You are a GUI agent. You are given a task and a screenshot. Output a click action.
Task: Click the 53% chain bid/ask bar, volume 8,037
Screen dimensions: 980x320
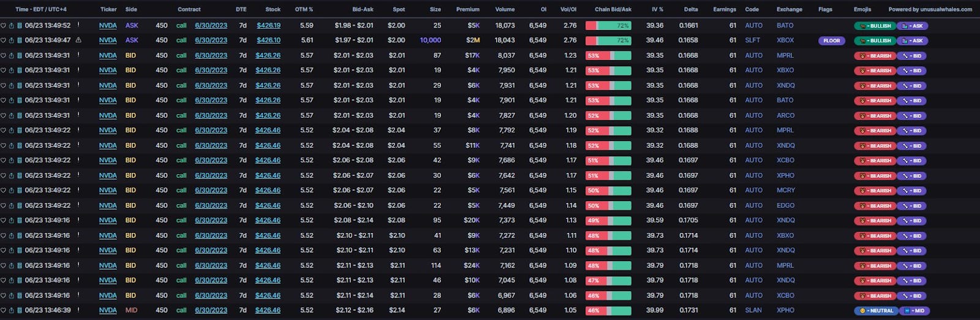tap(608, 56)
